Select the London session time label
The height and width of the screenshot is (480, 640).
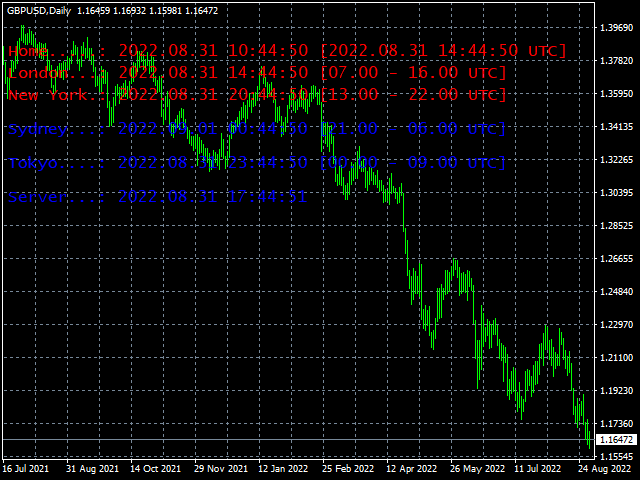point(257,73)
